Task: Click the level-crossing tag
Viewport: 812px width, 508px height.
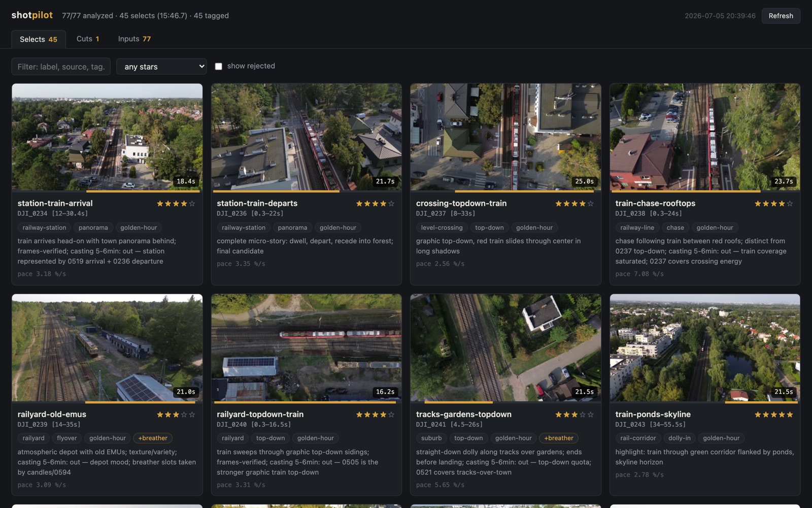Action: point(442,228)
